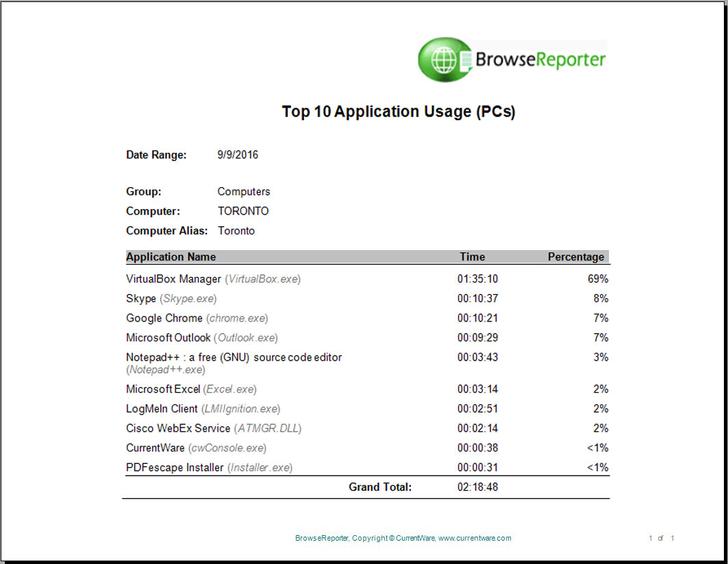Click the page number indicator
This screenshot has width=728, height=564.
pos(661,539)
